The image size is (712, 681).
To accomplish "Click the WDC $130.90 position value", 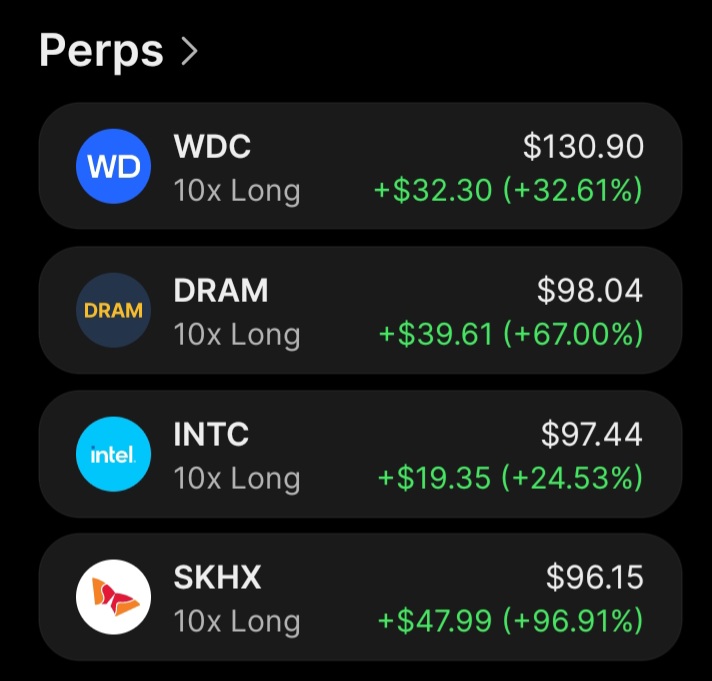I will (583, 146).
